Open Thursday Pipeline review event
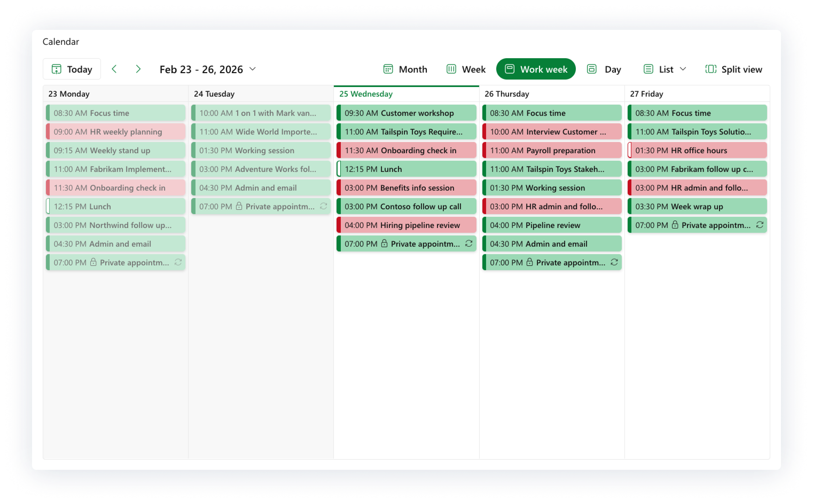The image size is (813, 504). (552, 225)
